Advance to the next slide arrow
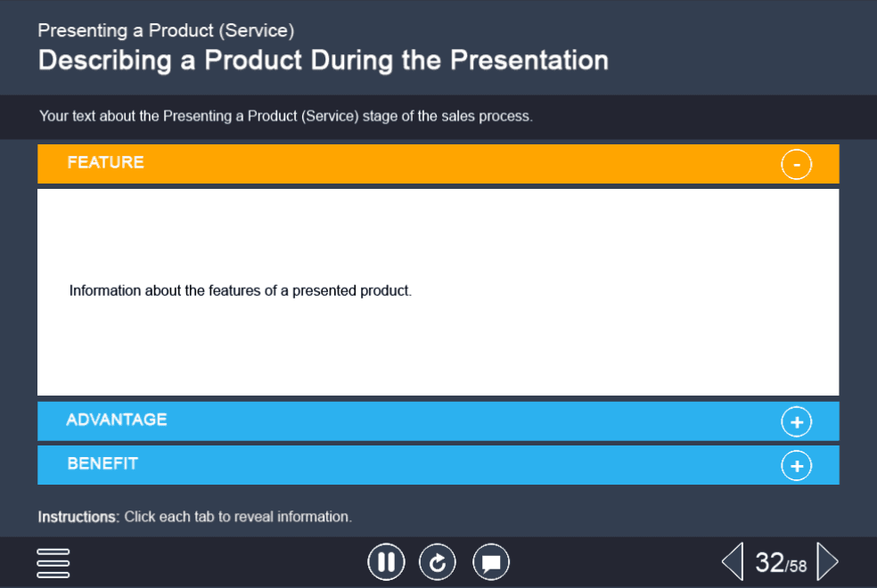877x588 pixels. [x=828, y=562]
